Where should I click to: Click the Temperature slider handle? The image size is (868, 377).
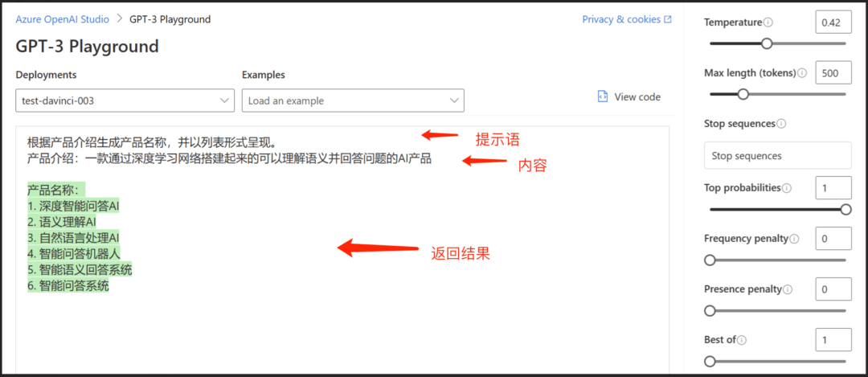(767, 43)
